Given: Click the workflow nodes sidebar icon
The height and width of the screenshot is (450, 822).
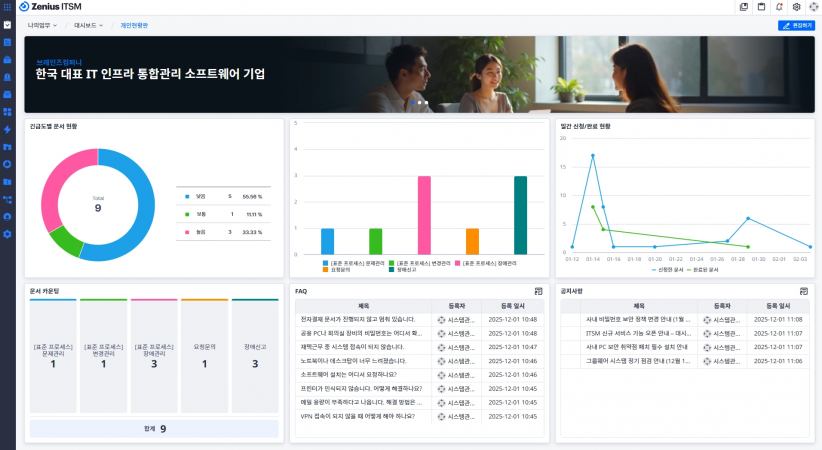Looking at the screenshot, I should (8, 199).
